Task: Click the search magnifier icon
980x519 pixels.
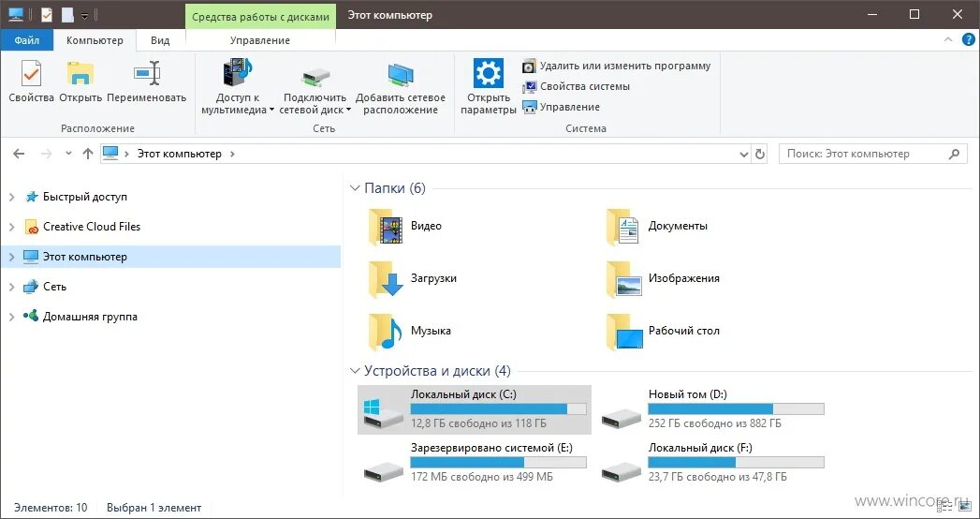Action: (955, 154)
